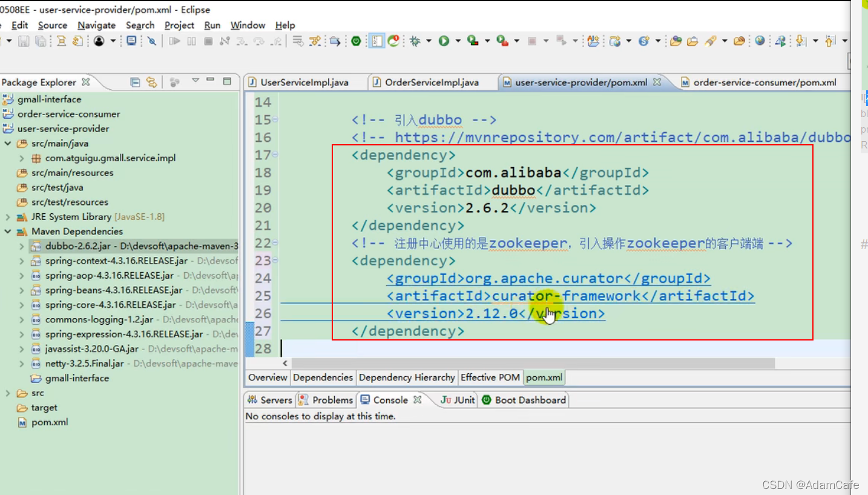Image resolution: width=868 pixels, height=495 pixels.
Task: Open the Window menu
Action: (x=248, y=25)
